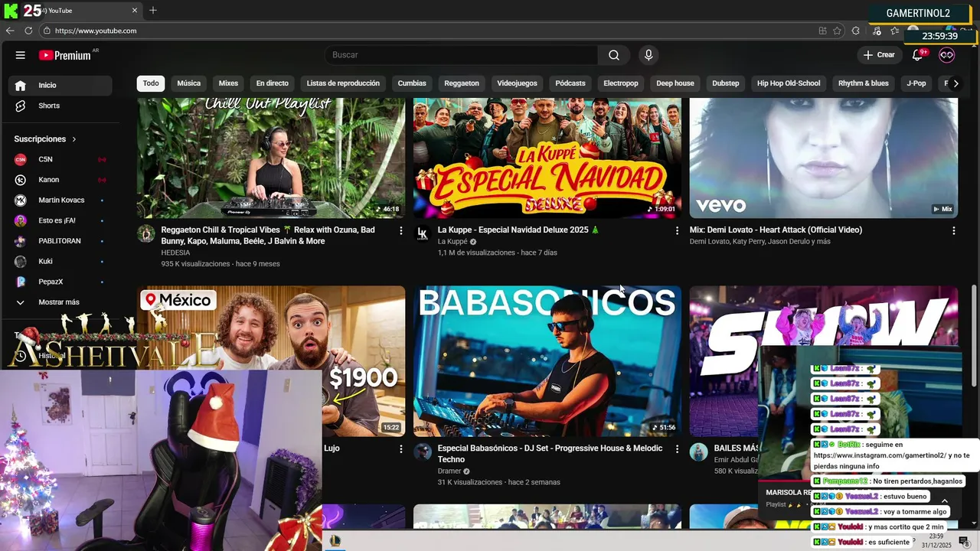980x551 pixels.
Task: Expand Mostrar más subscriptions
Action: pos(60,302)
